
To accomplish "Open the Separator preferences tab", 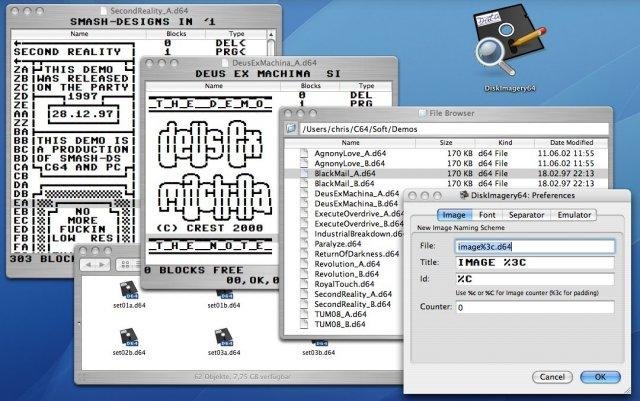I will coord(527,215).
